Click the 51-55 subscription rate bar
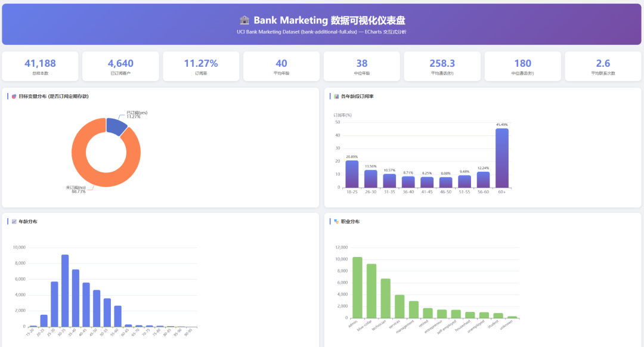The width and height of the screenshot is (644, 347). (465, 182)
